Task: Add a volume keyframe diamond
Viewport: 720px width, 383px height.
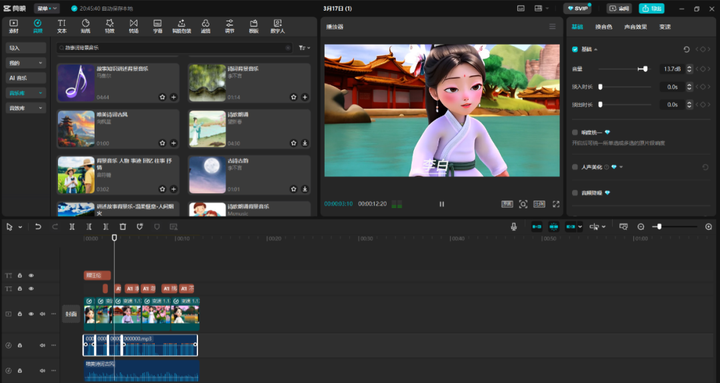Action: (x=703, y=69)
